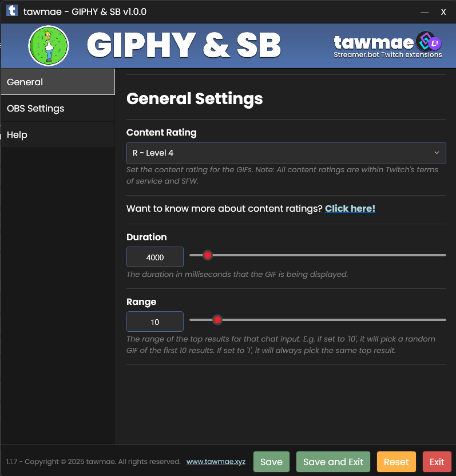Click the Range value field showing 10

click(x=155, y=322)
